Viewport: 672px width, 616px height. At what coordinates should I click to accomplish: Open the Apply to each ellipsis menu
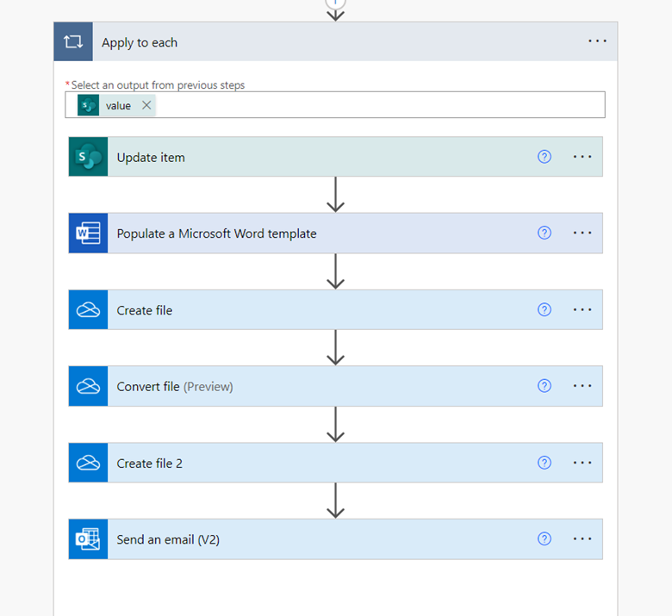pos(597,41)
